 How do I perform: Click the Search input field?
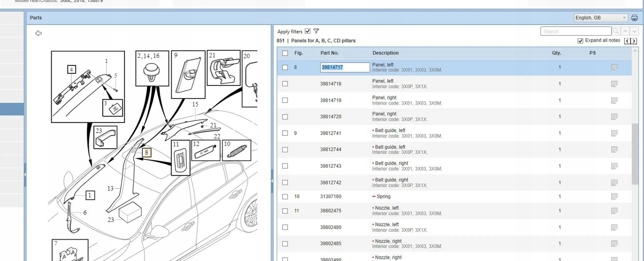(x=576, y=31)
